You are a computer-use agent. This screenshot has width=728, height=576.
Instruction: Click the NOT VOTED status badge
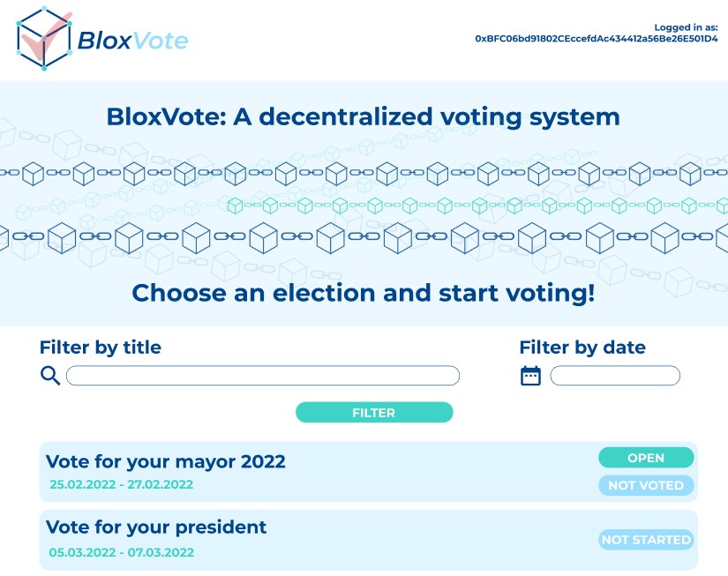click(x=646, y=485)
